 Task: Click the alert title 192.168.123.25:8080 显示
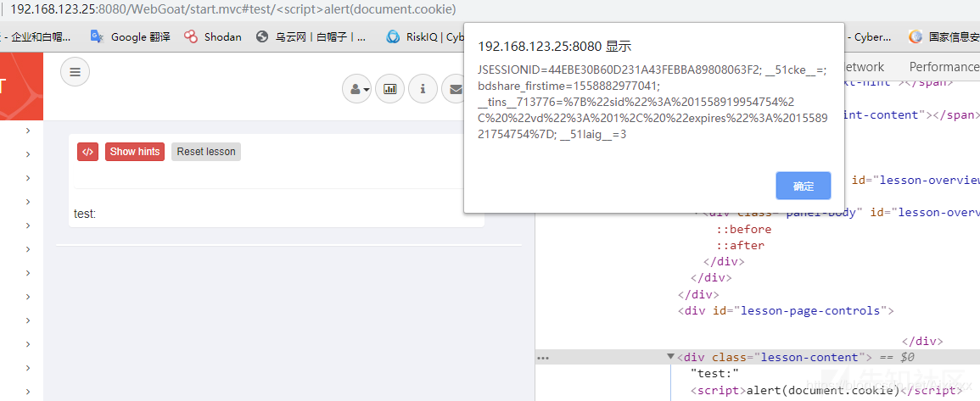554,47
